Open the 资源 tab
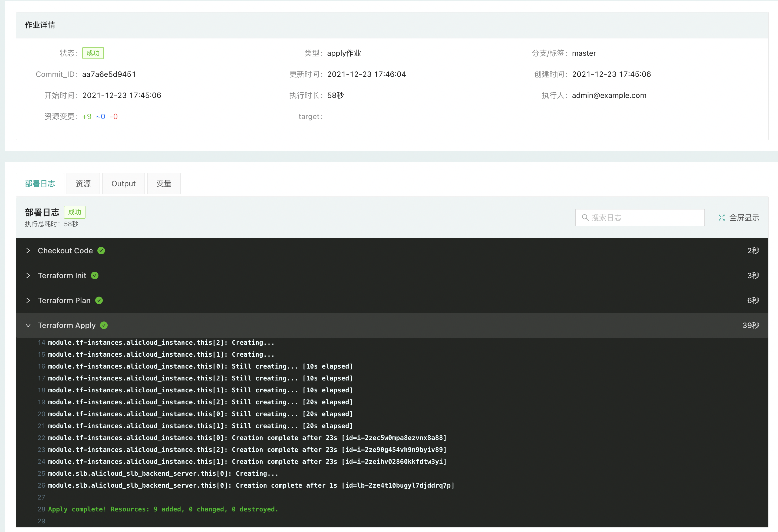The height and width of the screenshot is (532, 778). point(83,183)
